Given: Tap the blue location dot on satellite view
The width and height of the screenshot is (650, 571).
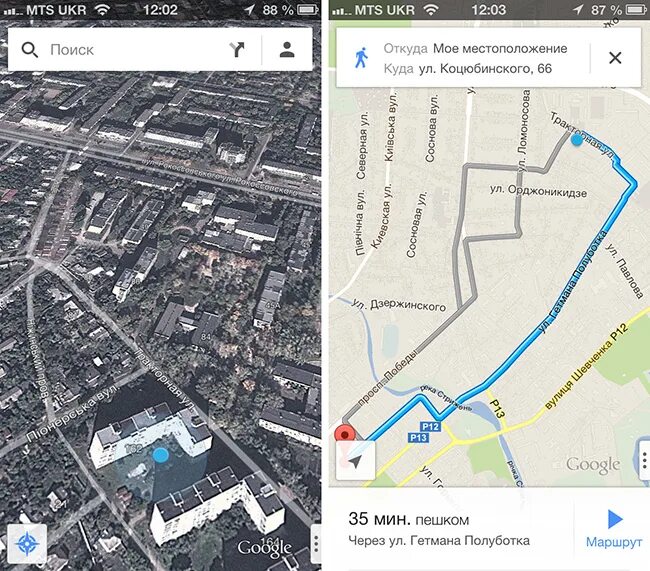Looking at the screenshot, I should (x=160, y=455).
